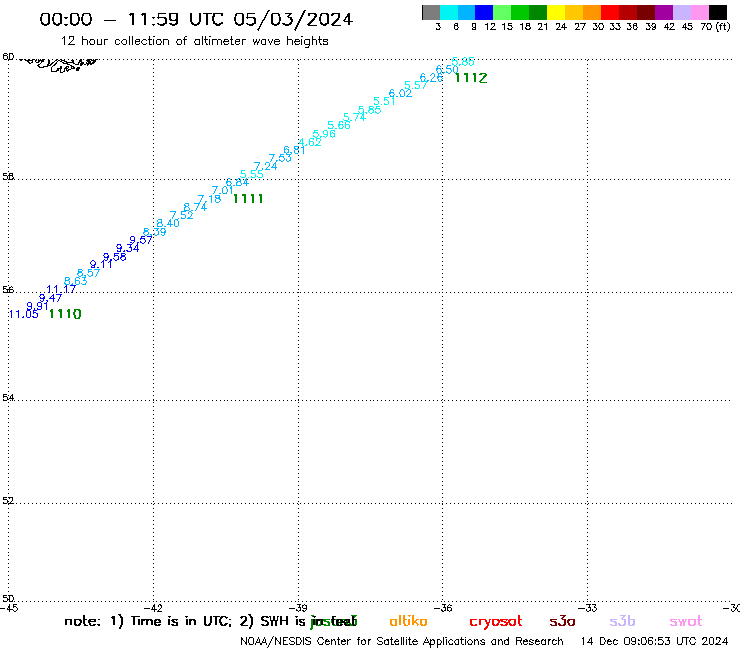Click the longitude axis label -42
The width and height of the screenshot is (740, 650).
[x=153, y=608]
